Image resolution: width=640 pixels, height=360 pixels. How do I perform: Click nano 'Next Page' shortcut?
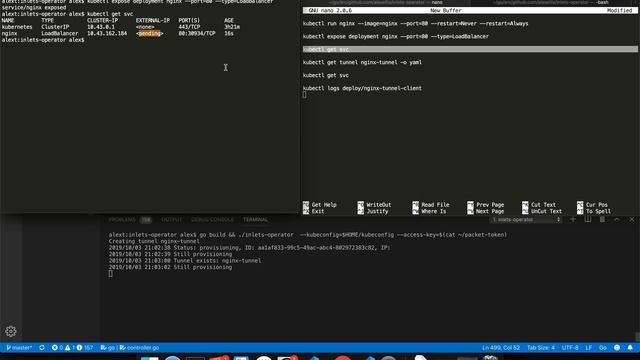(486, 211)
